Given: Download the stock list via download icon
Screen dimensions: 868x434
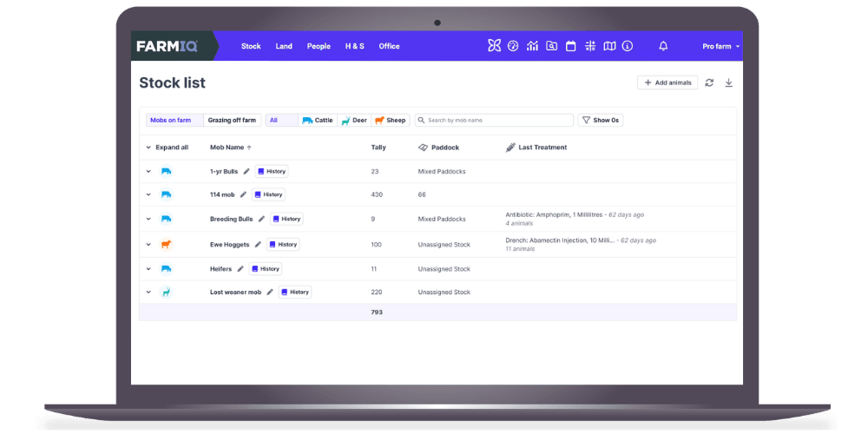Looking at the screenshot, I should [729, 82].
